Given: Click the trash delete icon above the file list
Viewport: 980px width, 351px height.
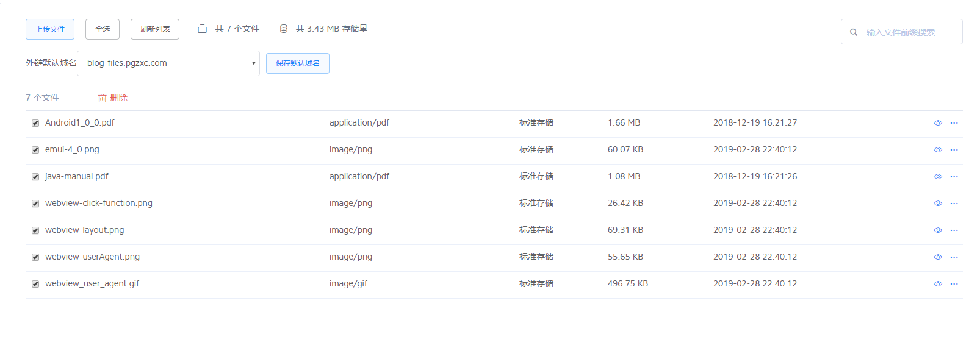Looking at the screenshot, I should point(103,98).
